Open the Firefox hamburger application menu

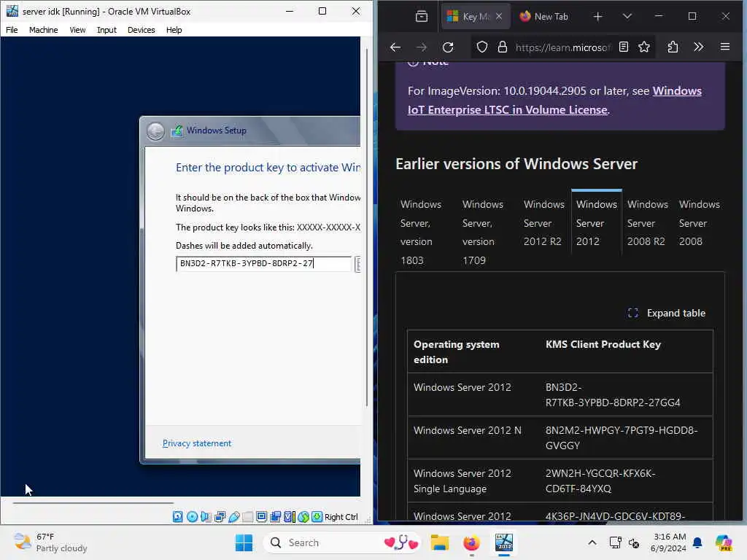(x=725, y=47)
